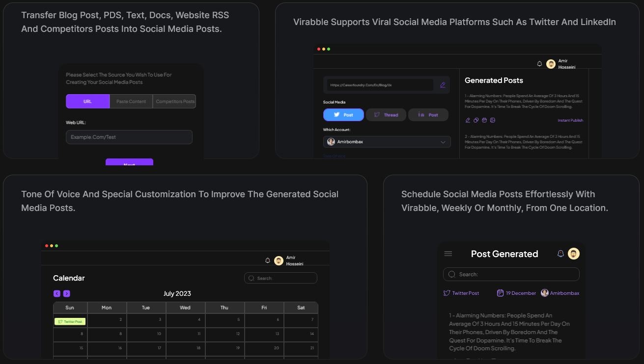Viewport: 644px width, 364px height.
Task: Choose the Twitter Thread option
Action: (x=386, y=115)
